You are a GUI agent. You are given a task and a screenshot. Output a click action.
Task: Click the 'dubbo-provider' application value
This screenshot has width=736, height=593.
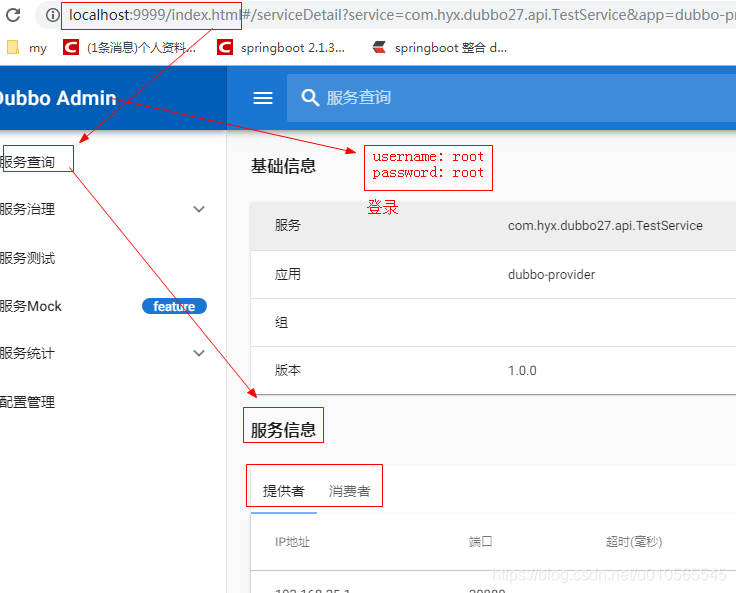[x=552, y=275]
